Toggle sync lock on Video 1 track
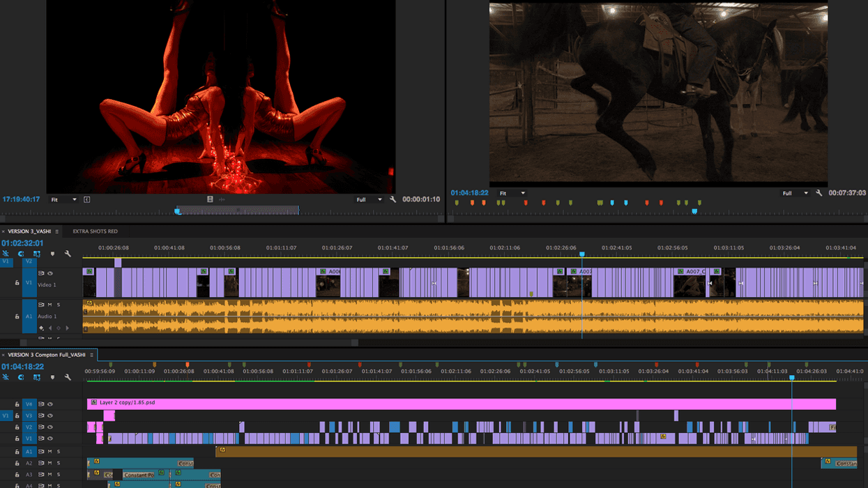 tap(41, 273)
